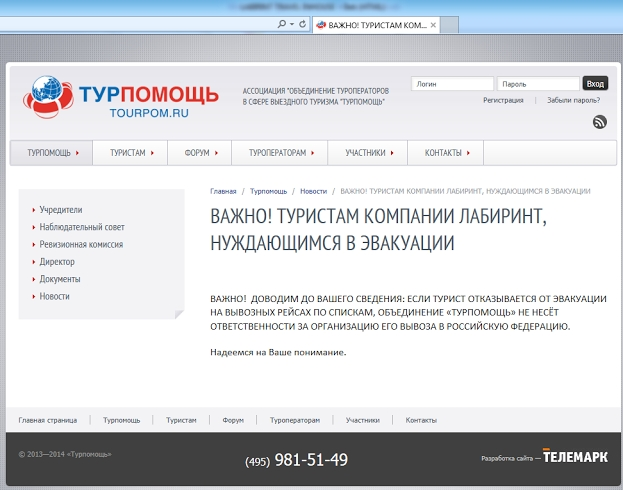Open the footer Туроператорам link
This screenshot has width=623, height=490.
tap(295, 420)
